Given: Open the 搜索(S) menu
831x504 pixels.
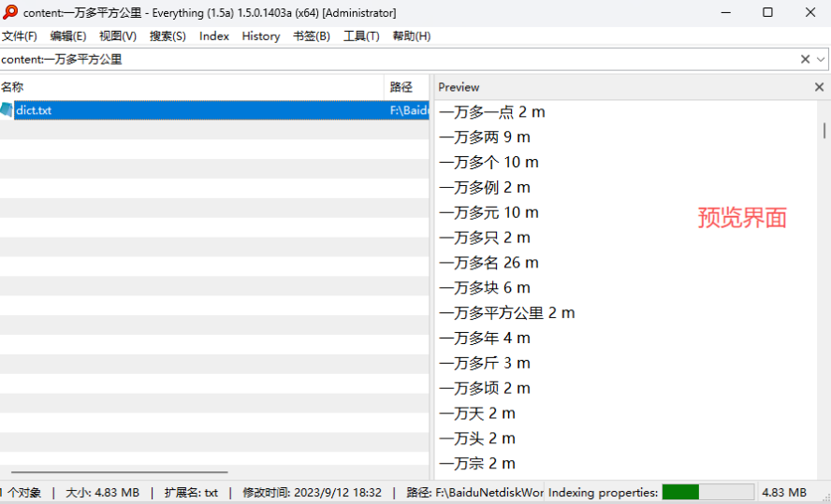Looking at the screenshot, I should [168, 36].
